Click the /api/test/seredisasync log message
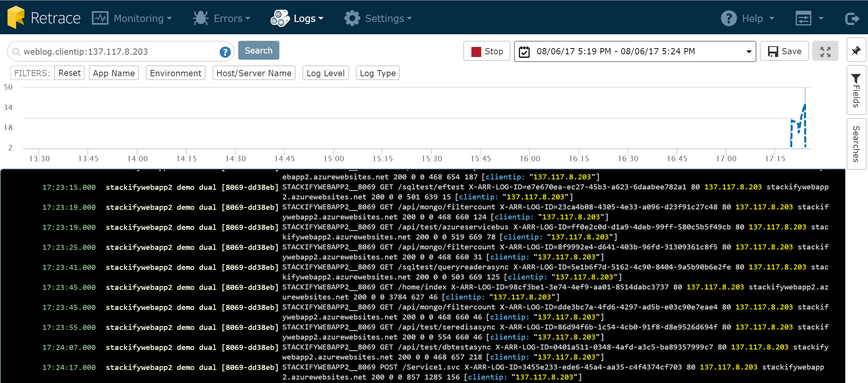This screenshot has height=383, width=868. pos(555,332)
